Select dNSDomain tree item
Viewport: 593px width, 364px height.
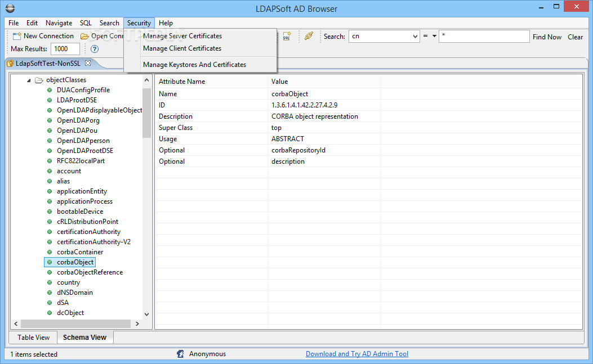[x=75, y=293]
